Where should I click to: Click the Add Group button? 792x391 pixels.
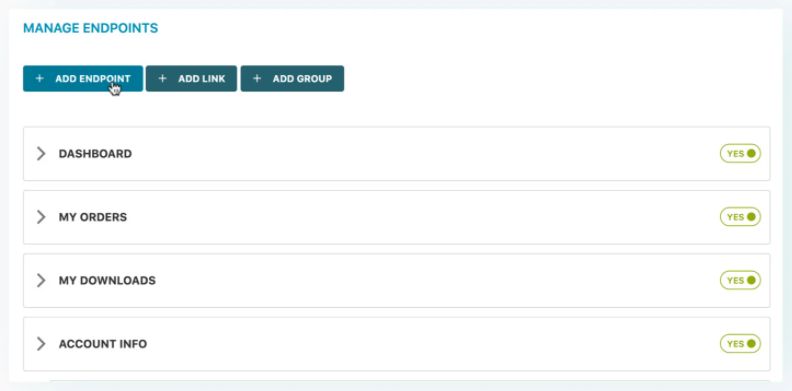click(292, 78)
